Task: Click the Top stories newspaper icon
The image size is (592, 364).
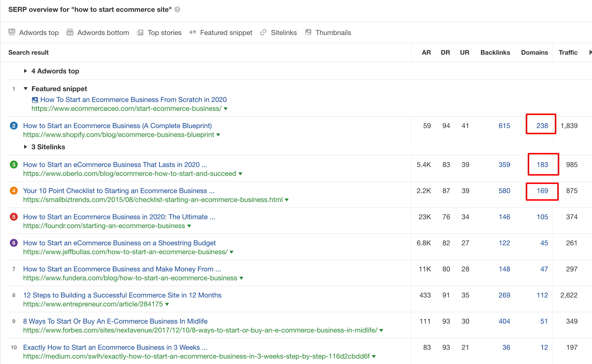Action: tap(140, 33)
